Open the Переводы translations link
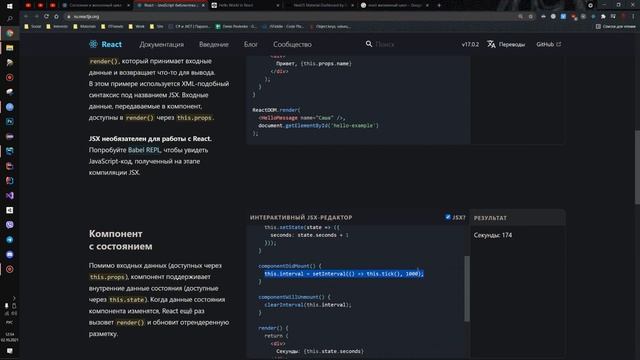This screenshot has height=360, width=640. (x=511, y=44)
